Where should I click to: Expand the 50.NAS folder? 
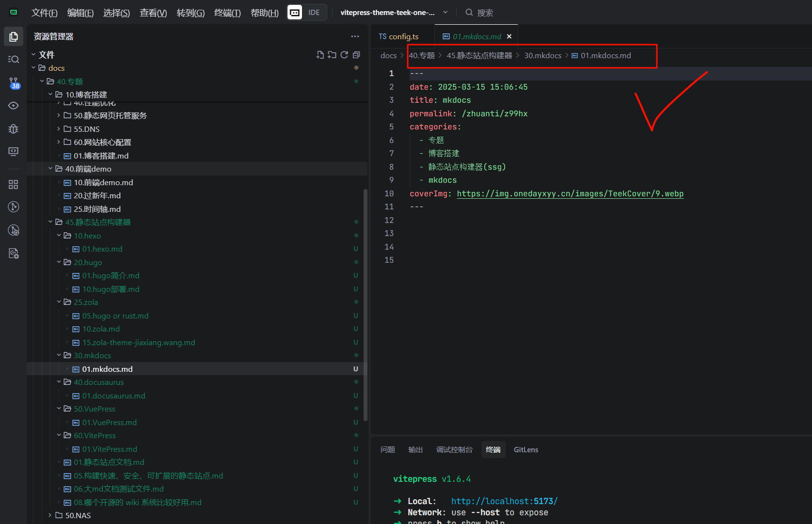pyautogui.click(x=50, y=515)
